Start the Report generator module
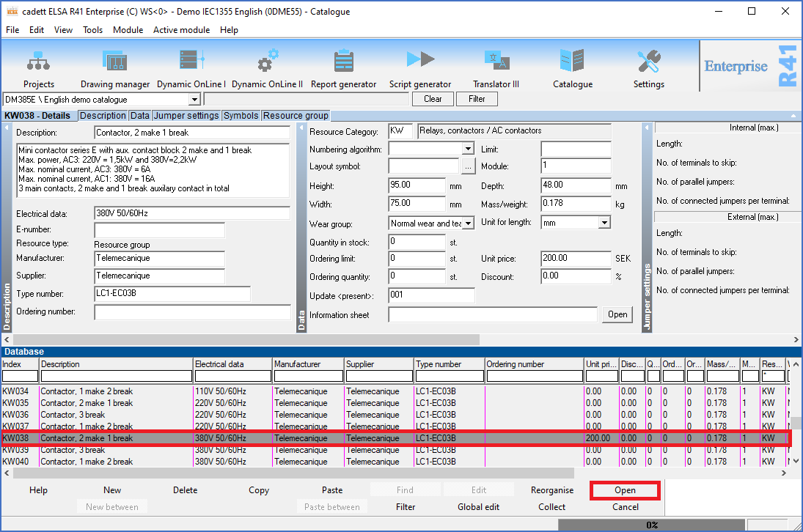 [x=343, y=61]
